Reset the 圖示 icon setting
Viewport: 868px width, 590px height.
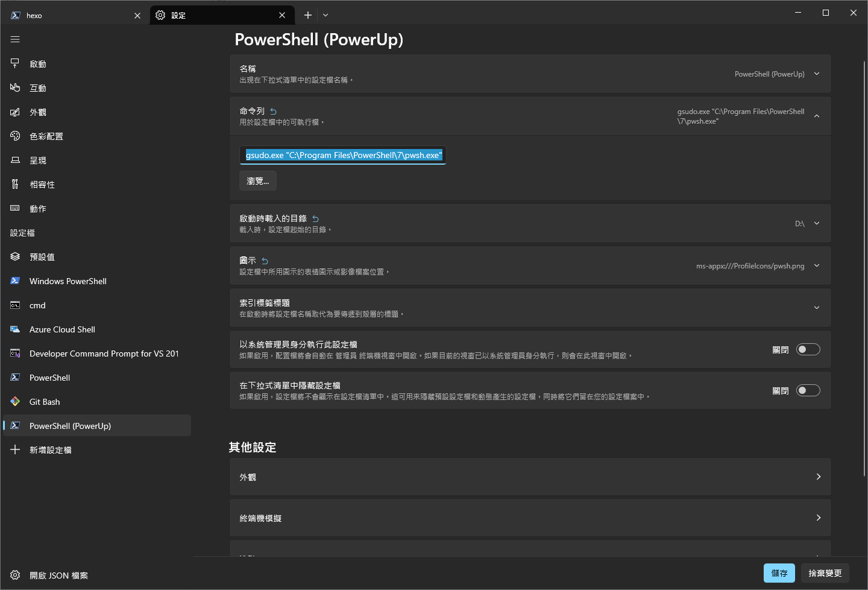pyautogui.click(x=265, y=261)
